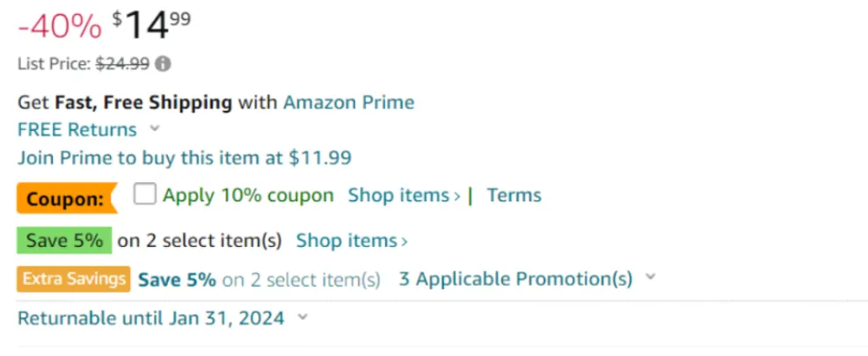Tick the Apply 10% coupon checkbox
The width and height of the screenshot is (868, 356).
point(145,194)
